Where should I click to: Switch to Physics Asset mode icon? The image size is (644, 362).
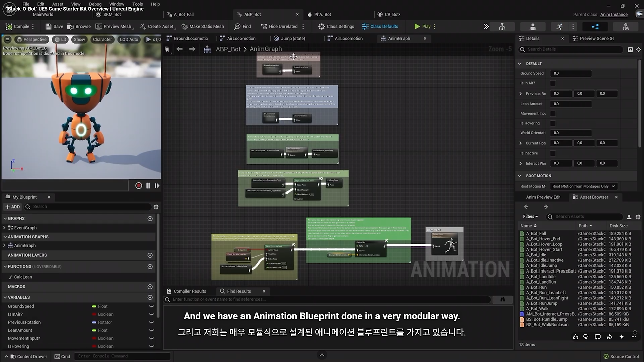click(x=626, y=26)
